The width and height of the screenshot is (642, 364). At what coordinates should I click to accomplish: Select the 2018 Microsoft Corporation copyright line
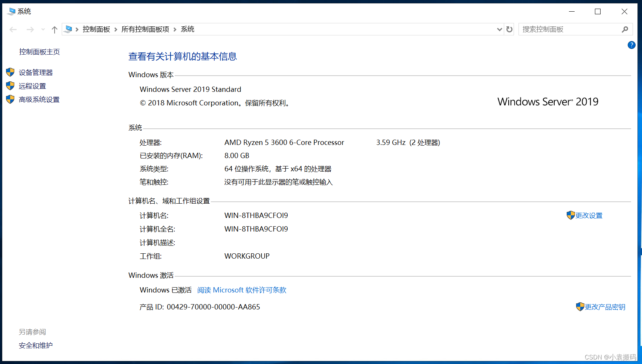click(215, 103)
